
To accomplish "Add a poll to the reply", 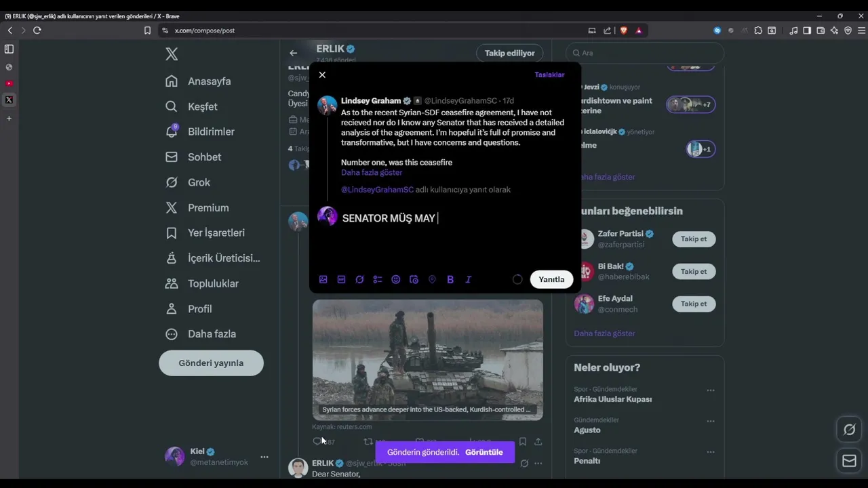I will click(378, 279).
